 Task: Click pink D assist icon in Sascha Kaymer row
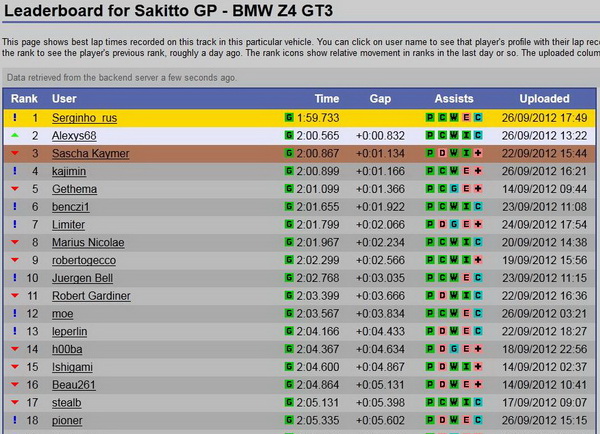pyautogui.click(x=442, y=153)
